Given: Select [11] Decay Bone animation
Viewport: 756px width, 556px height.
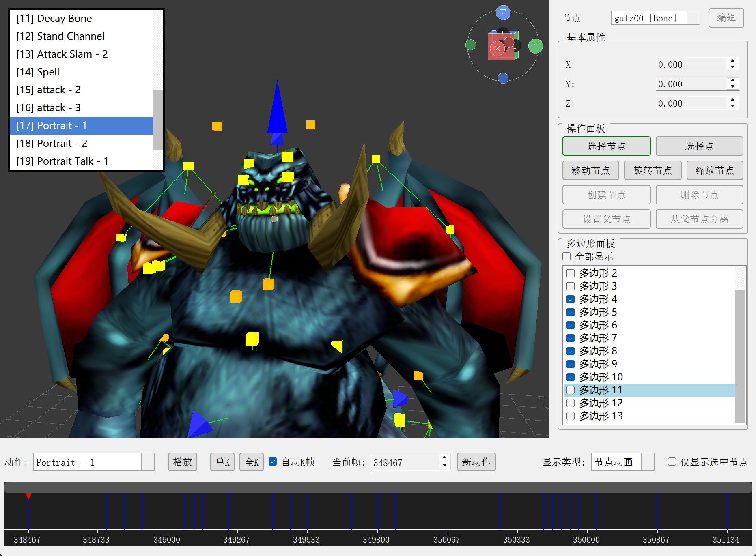Looking at the screenshot, I should pos(82,19).
